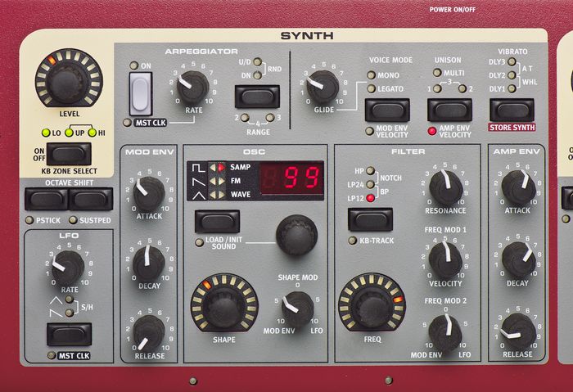The width and height of the screenshot is (573, 392).
Task: Click the SHAPE MOD knob
Action: (x=297, y=308)
